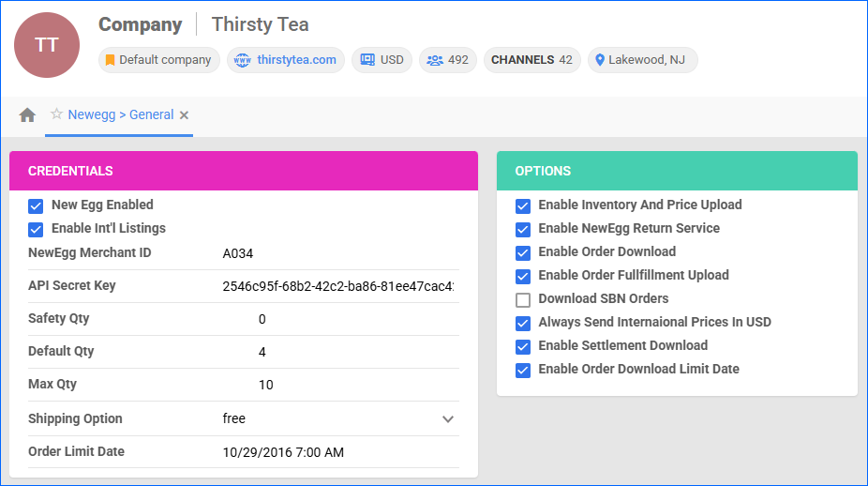Expand the Shipping Option dropdown arrow
The width and height of the screenshot is (868, 486).
click(448, 419)
